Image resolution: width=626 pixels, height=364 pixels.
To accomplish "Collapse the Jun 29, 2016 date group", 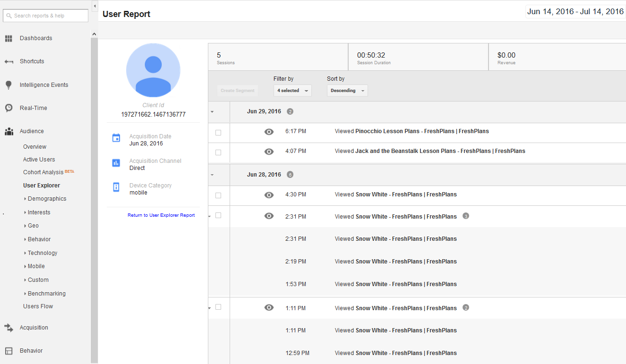I will 212,112.
